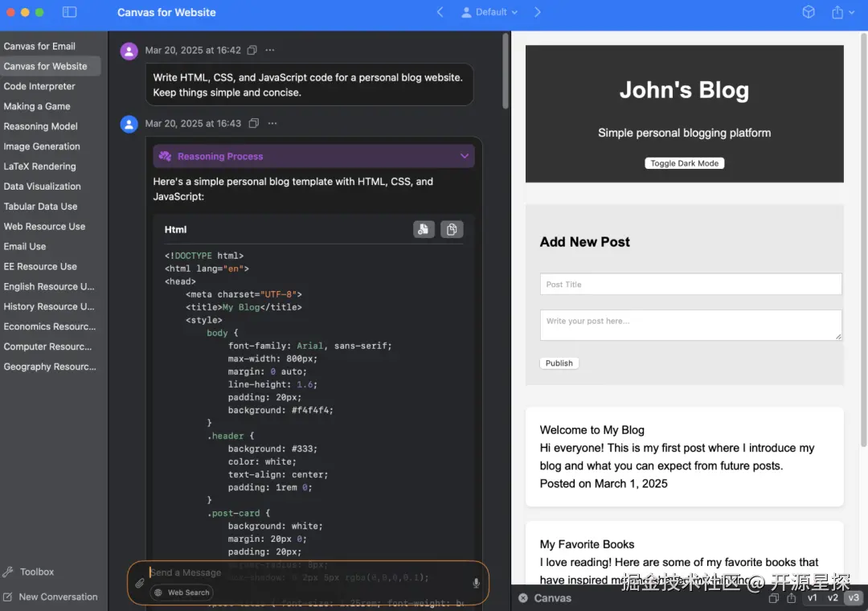
Task: Click the attachment paperclip icon
Action: point(140,583)
